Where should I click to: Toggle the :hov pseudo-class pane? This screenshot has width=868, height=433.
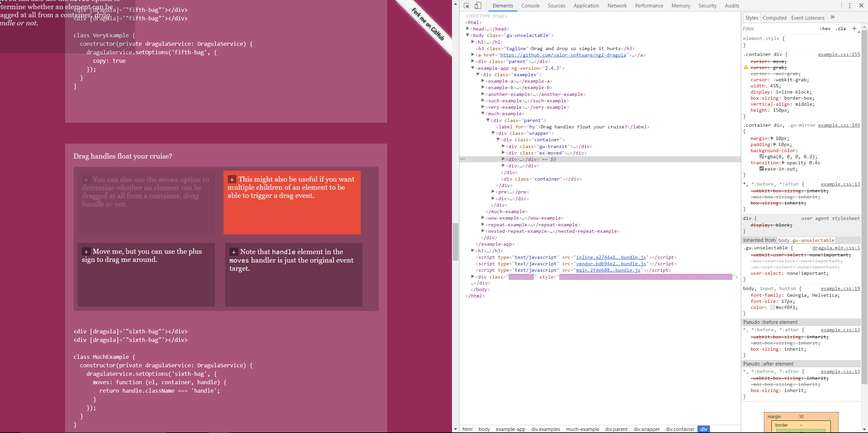(x=825, y=28)
